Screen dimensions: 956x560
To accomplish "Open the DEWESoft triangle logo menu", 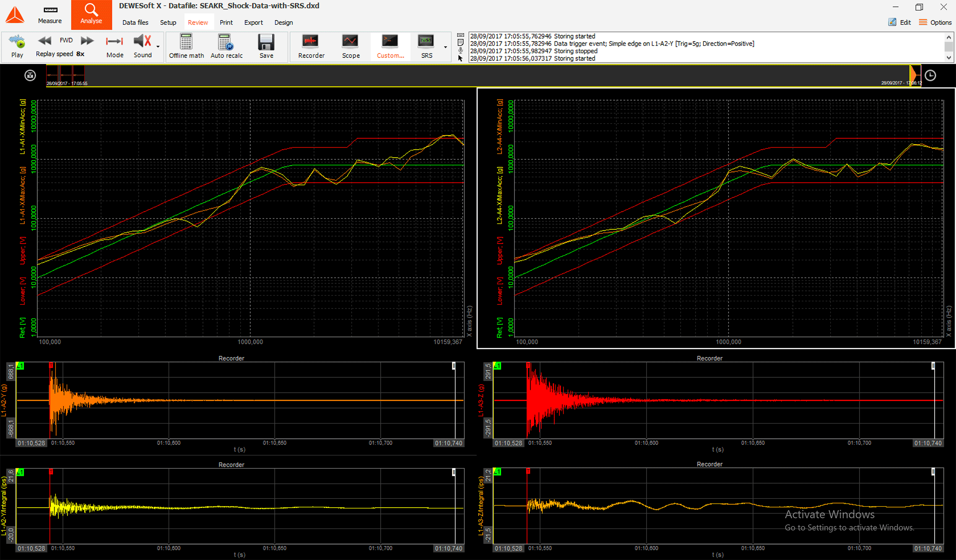I will (x=15, y=15).
